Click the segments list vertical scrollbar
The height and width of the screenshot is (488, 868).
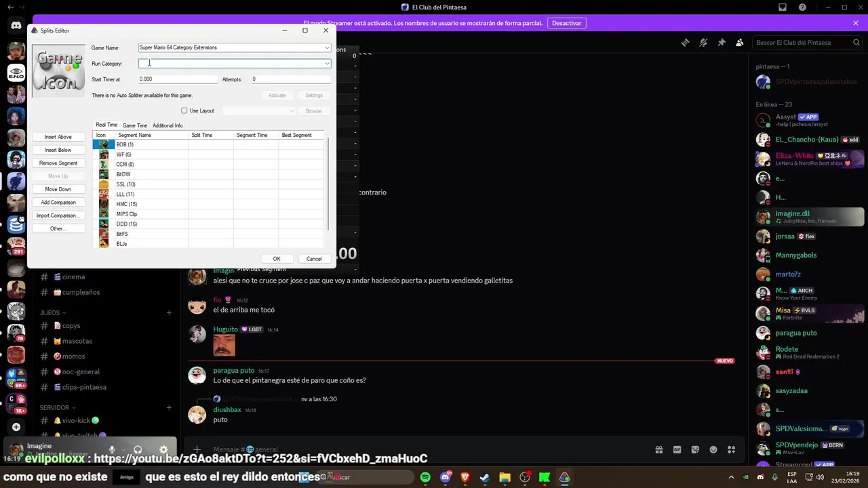tap(328, 183)
